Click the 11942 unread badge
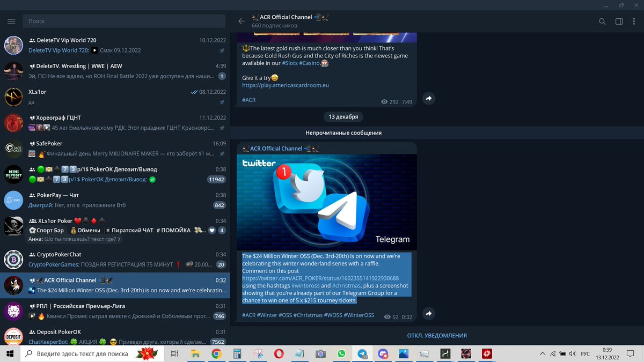 point(216,179)
